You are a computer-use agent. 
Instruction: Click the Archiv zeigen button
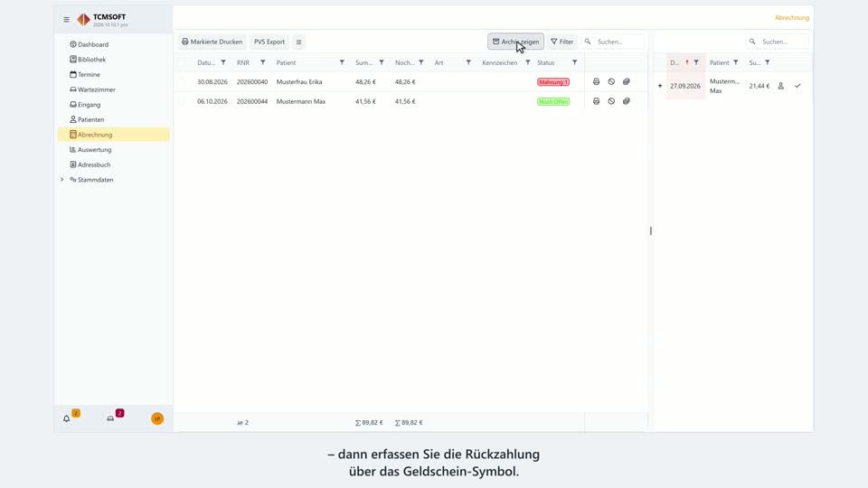tap(515, 42)
